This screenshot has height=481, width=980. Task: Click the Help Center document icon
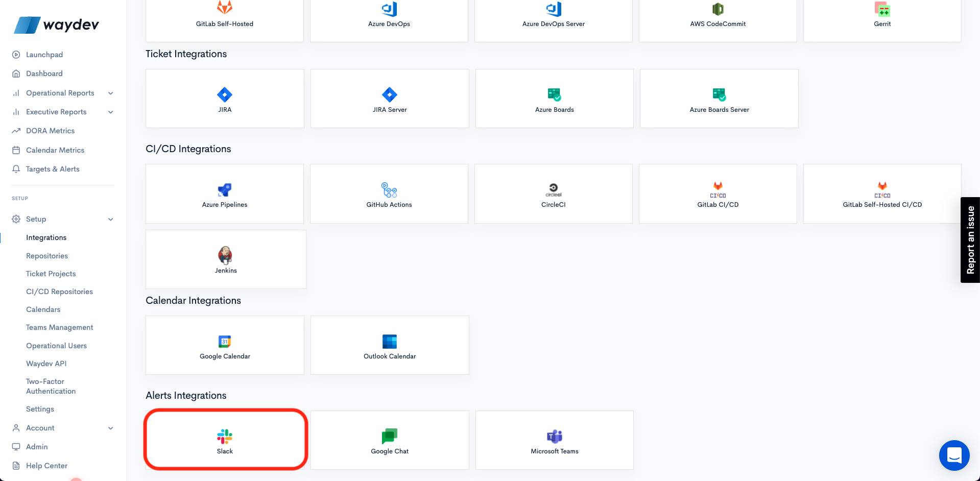coord(16,466)
